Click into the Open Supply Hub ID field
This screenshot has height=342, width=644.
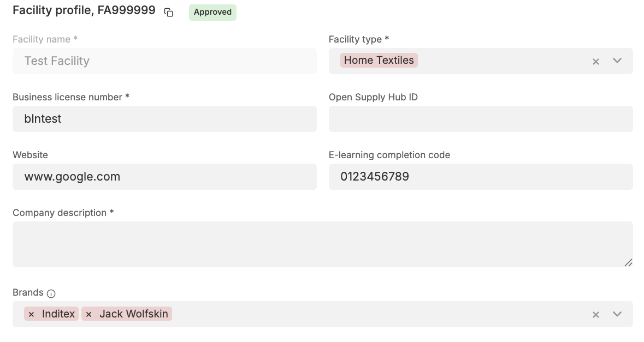coord(480,119)
